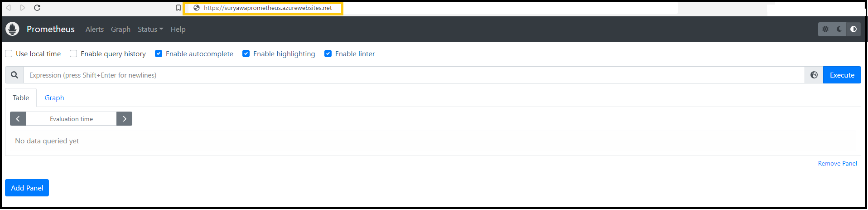Screen dimensions: 868x210
Task: Switch to the Graph panel tab
Action: 54,98
